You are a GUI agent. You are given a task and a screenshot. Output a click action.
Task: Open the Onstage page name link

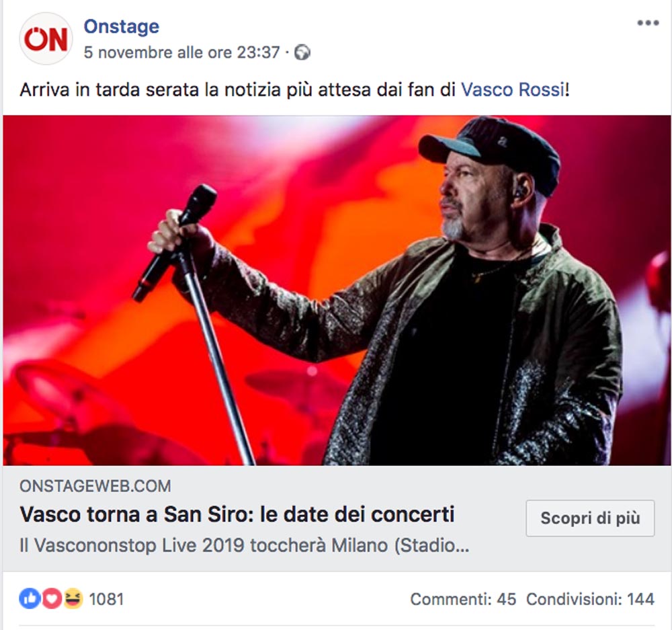click(x=121, y=27)
